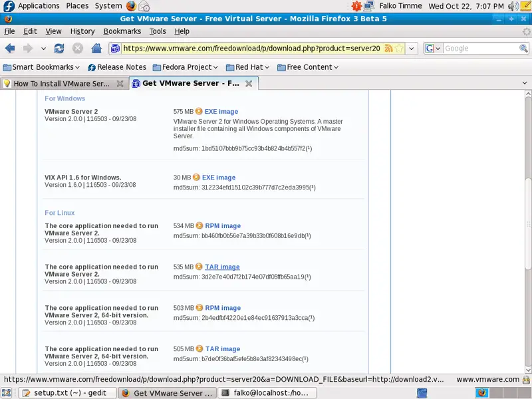This screenshot has width=532, height=399.
Task: Click the Forward arrow button
Action: [28, 49]
